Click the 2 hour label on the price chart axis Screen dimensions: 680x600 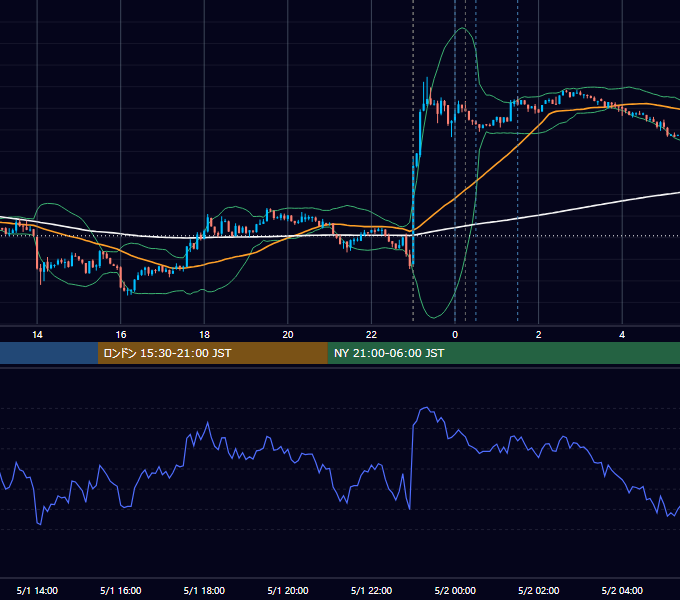click(538, 335)
